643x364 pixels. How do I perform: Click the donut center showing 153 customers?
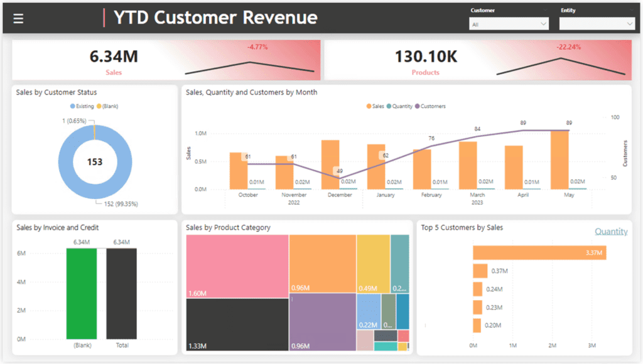click(95, 161)
